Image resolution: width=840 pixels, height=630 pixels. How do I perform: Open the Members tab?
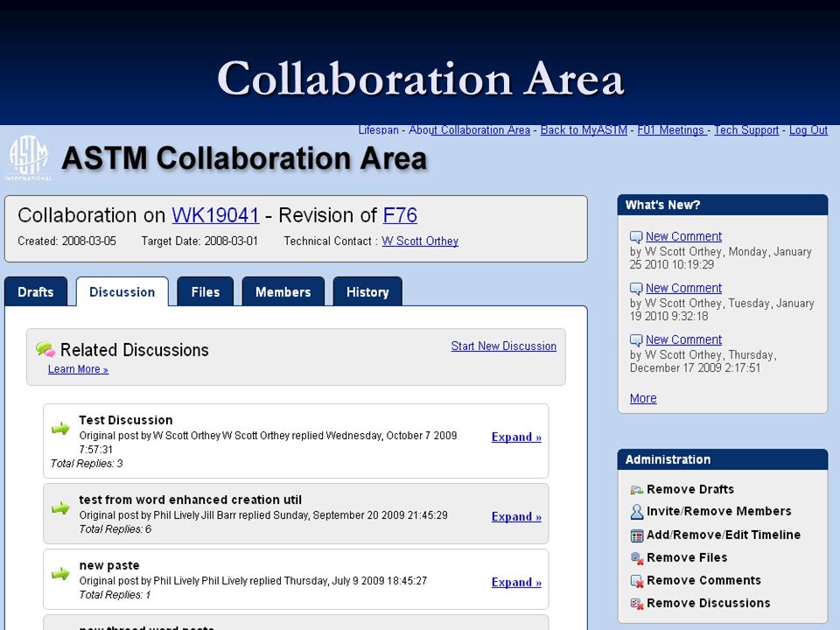coord(283,292)
